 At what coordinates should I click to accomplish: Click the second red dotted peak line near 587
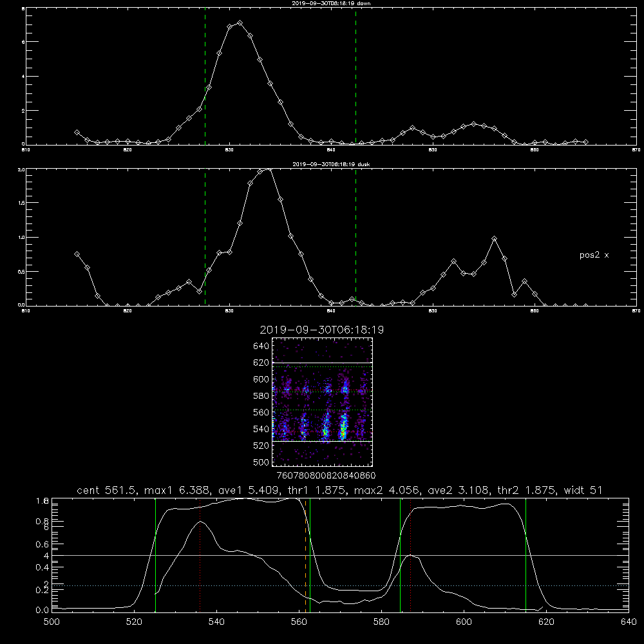click(410, 554)
